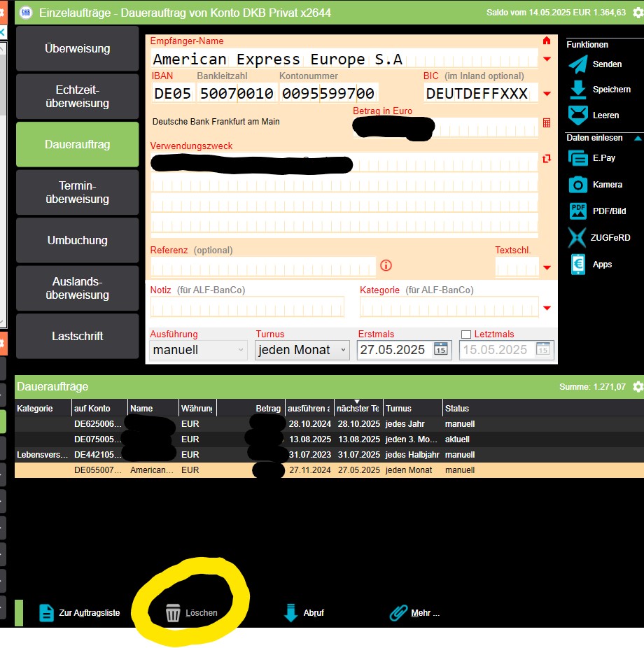Sort list by Kategorie column header

[43, 408]
